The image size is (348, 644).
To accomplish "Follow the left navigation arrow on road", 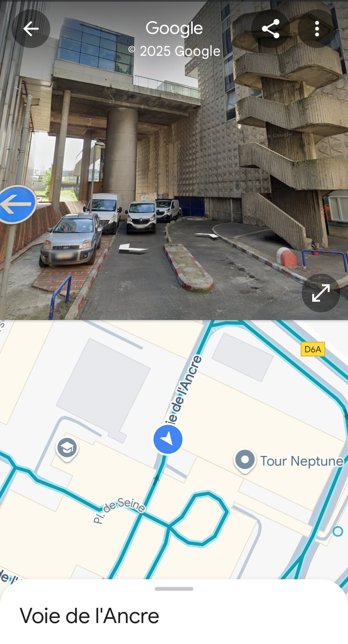I will (x=133, y=249).
